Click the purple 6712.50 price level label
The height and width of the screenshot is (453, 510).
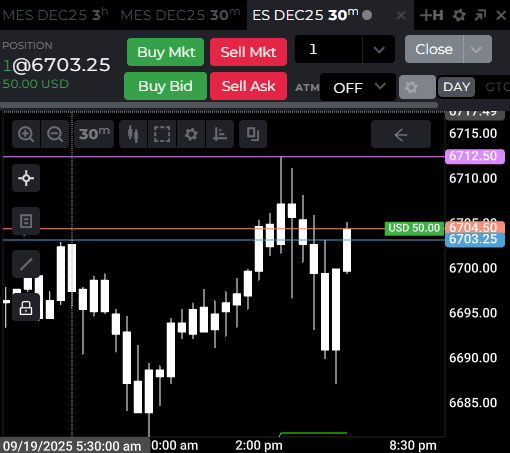click(x=475, y=156)
